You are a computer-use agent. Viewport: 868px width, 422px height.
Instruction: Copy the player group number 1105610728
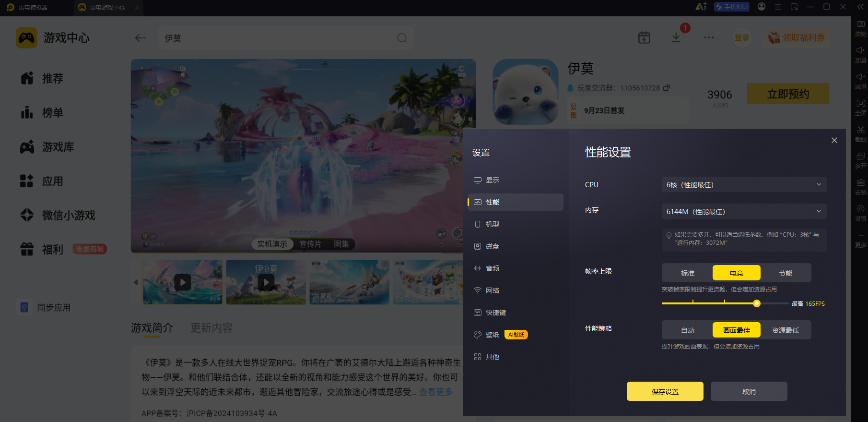[x=667, y=88]
